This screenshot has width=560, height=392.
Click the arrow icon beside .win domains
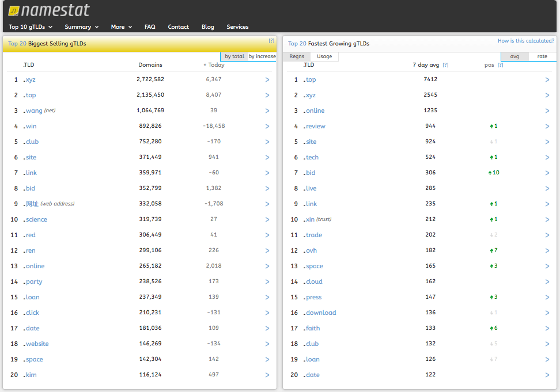coord(267,126)
